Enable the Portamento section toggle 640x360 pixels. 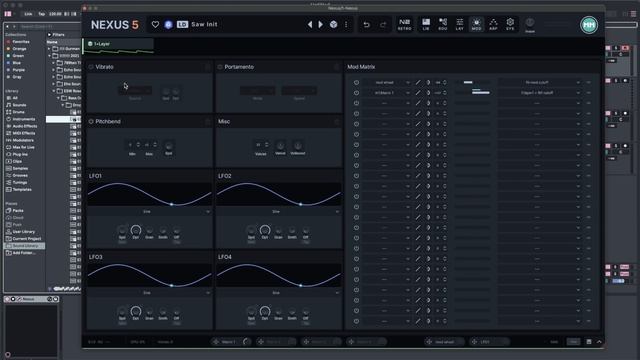coord(220,67)
